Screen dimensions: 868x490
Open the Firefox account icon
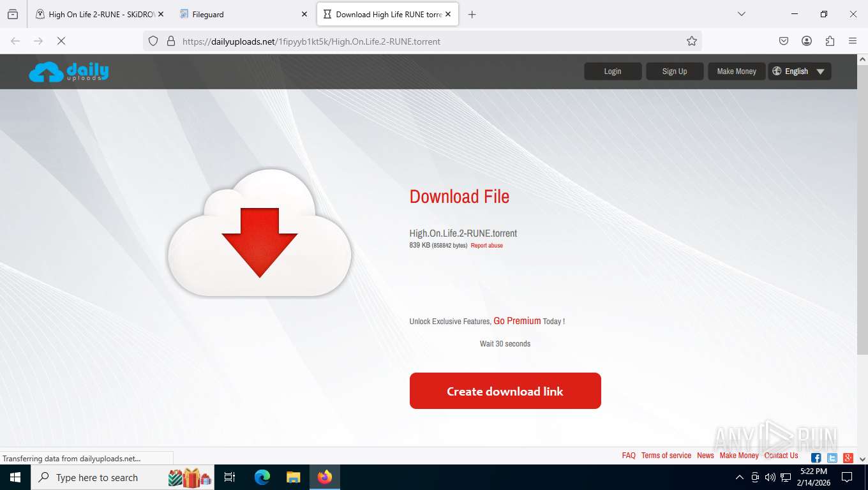[807, 41]
